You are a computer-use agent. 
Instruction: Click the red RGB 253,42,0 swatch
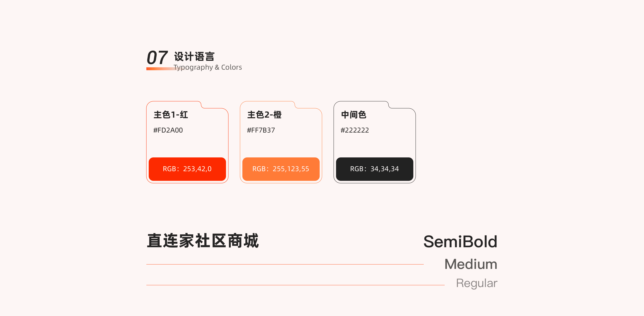pyautogui.click(x=187, y=169)
